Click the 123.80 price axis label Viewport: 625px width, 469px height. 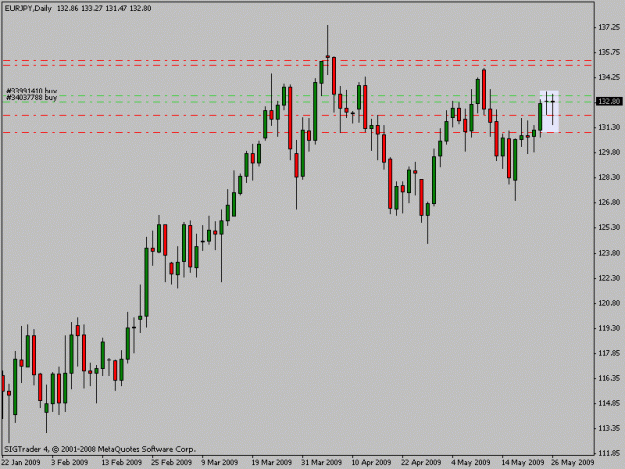[609, 253]
